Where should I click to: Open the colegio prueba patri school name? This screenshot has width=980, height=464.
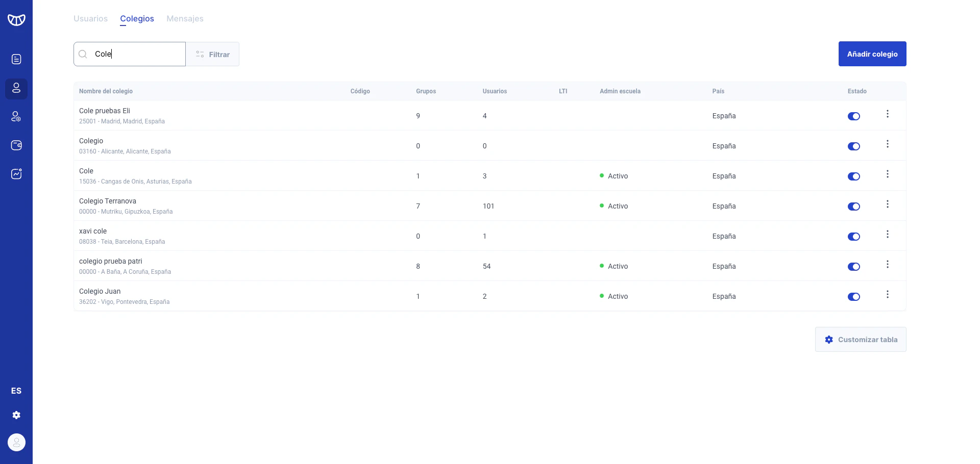pos(111,261)
